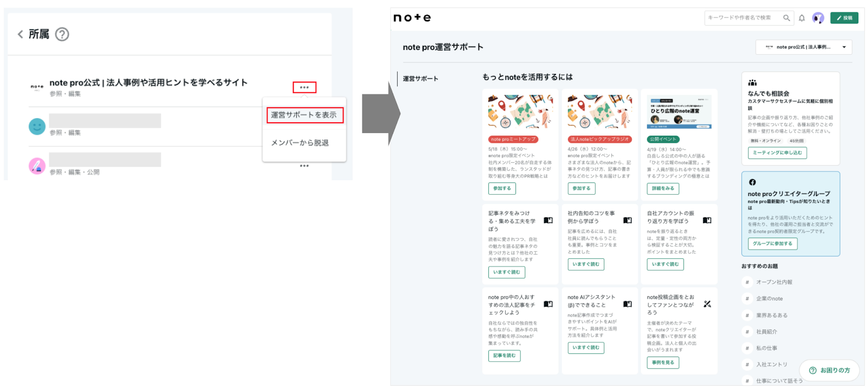Open the 私の仕事 hashtag

click(x=767, y=348)
